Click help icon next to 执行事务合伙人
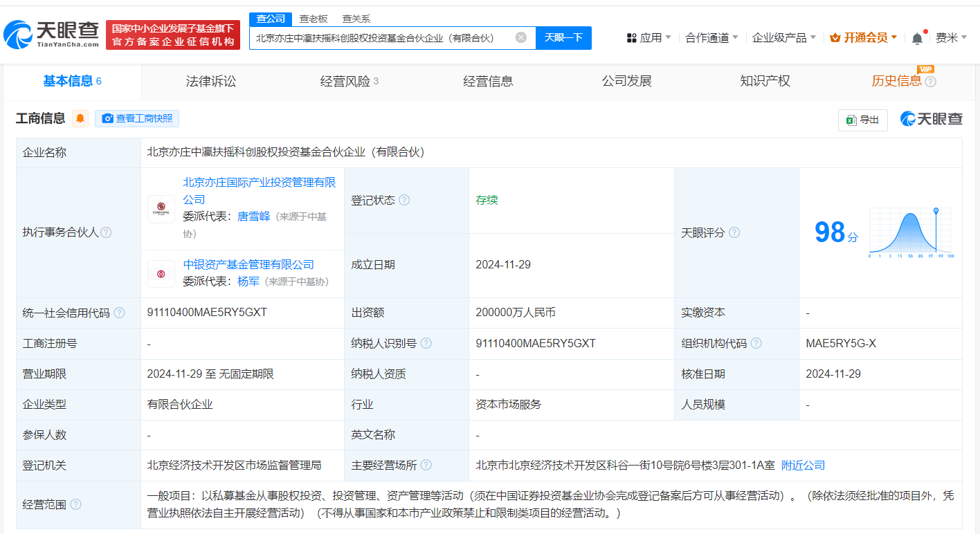 (x=106, y=232)
